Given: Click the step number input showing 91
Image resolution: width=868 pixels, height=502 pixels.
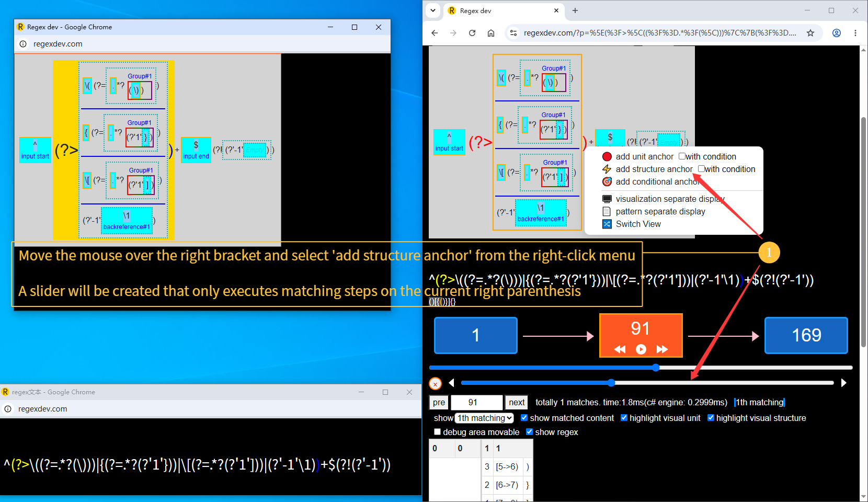Looking at the screenshot, I should click(476, 402).
